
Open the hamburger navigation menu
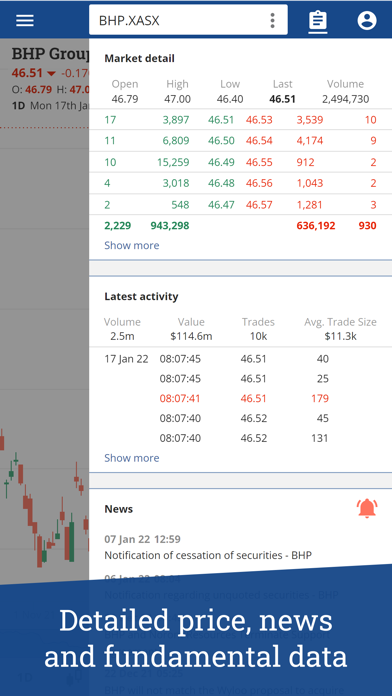click(25, 20)
